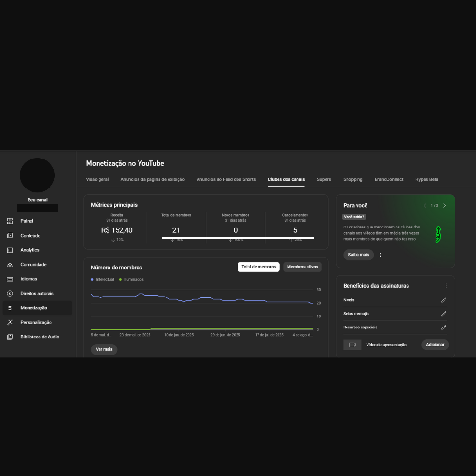Screen dimensions: 476x476
Task: Open Analytics chart icon in sidebar
Action: point(10,250)
